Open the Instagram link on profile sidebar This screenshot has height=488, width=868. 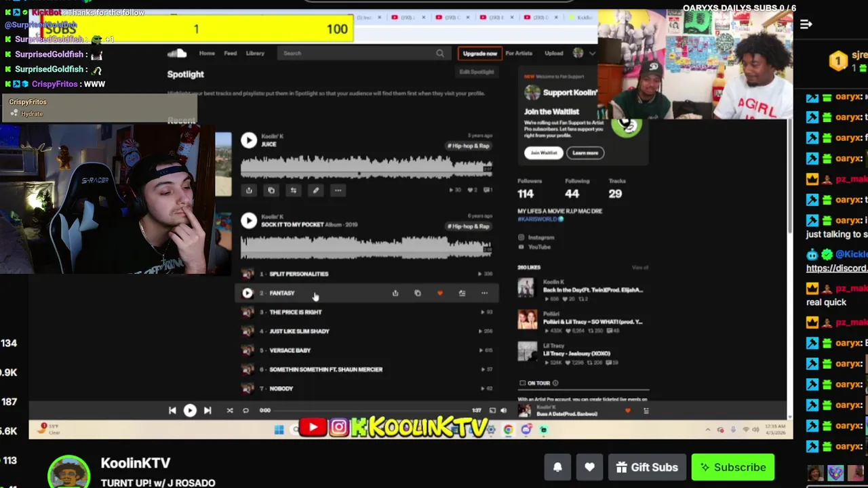pos(540,237)
